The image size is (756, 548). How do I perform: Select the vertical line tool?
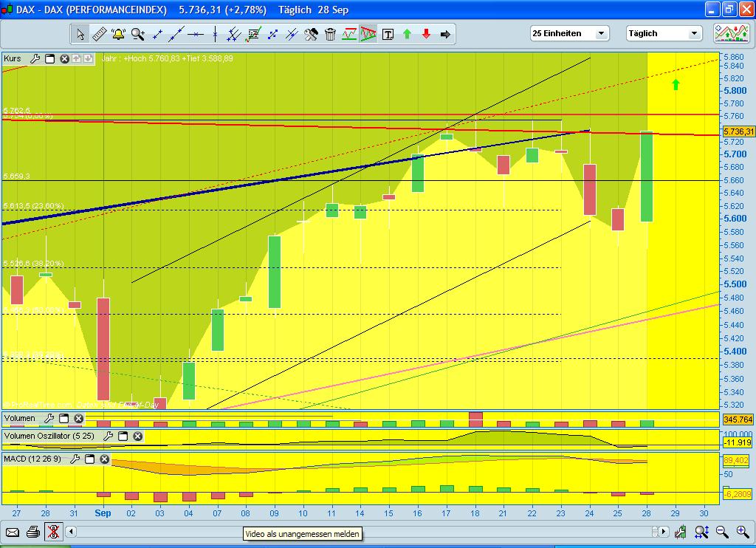215,34
